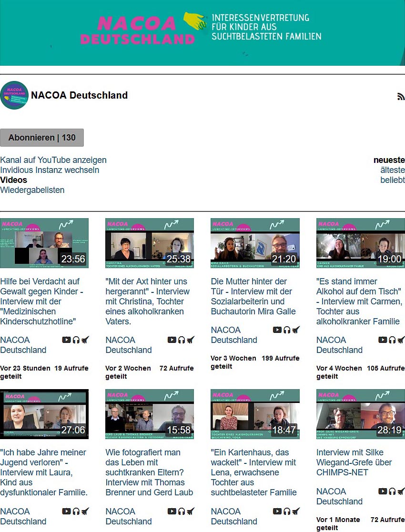Open Kanal auf YouTube anzeigen link
Viewport: 405px width, 532px height.
(53, 160)
